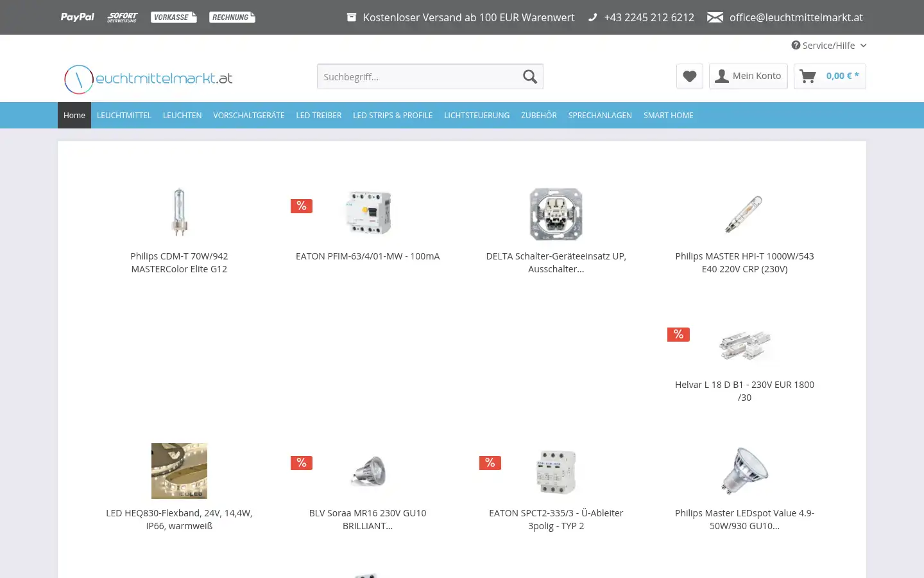The width and height of the screenshot is (924, 578).
Task: Click discount badge on EATON PFIM product
Action: tap(302, 206)
